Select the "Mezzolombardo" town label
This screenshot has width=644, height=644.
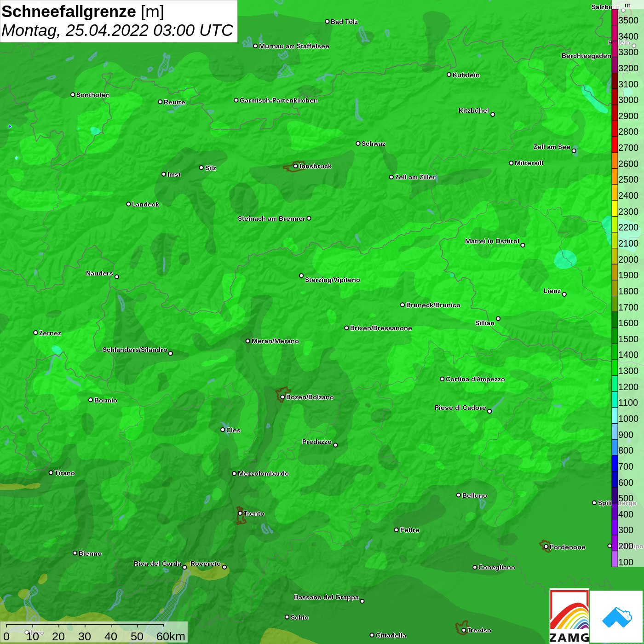pyautogui.click(x=263, y=473)
